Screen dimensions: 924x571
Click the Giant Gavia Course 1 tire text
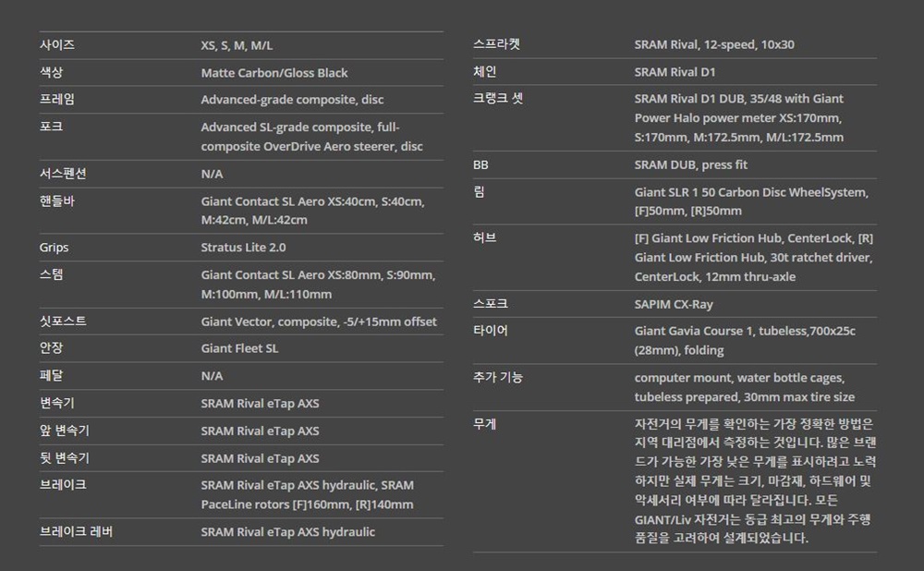click(x=744, y=340)
